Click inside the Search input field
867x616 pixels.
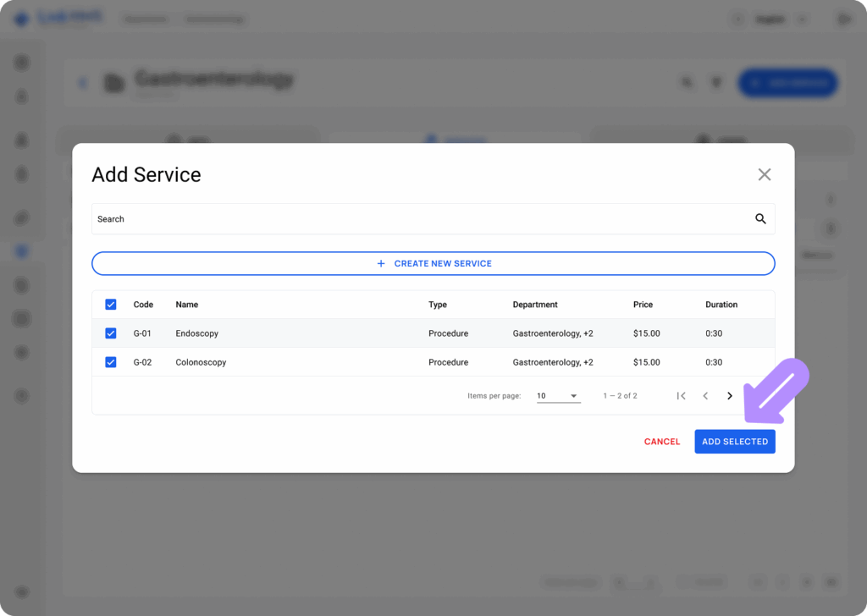[339, 218]
